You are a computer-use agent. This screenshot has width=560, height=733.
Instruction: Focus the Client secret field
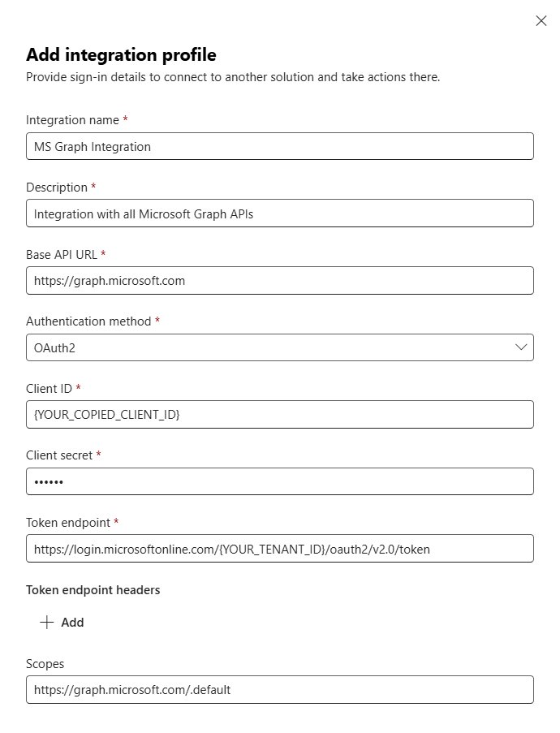[280, 481]
